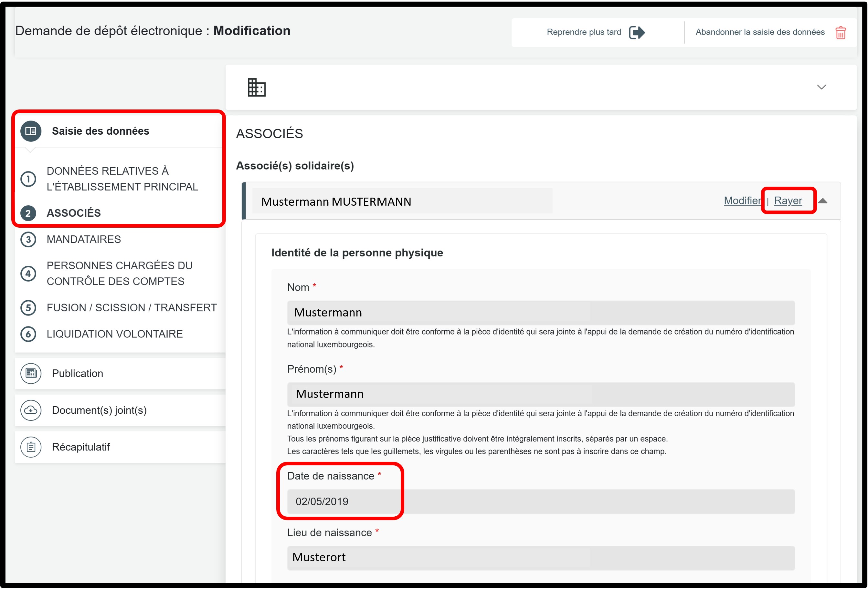Open Fusion / Scission / Transfert step

click(132, 307)
